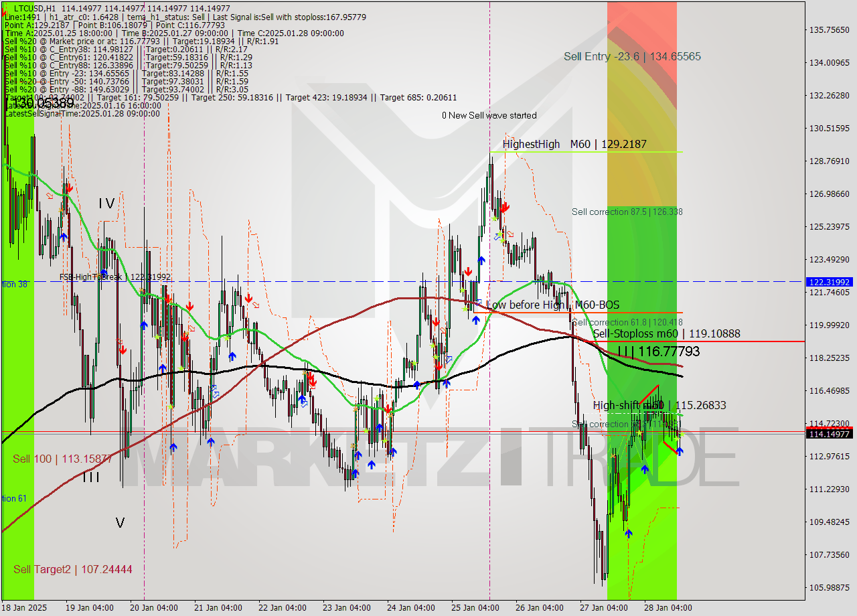
Task: Select the 'Sell Entry -23.6 | 134.65565' label
Action: pyautogui.click(x=632, y=56)
